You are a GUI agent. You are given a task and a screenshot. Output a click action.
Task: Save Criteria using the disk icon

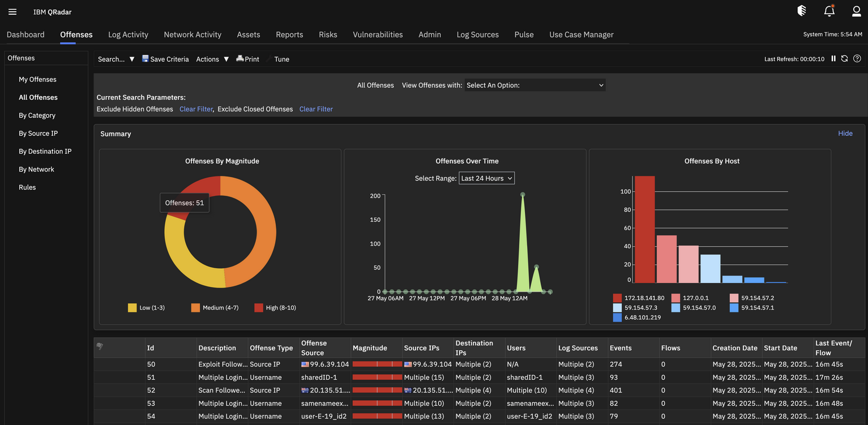point(145,58)
